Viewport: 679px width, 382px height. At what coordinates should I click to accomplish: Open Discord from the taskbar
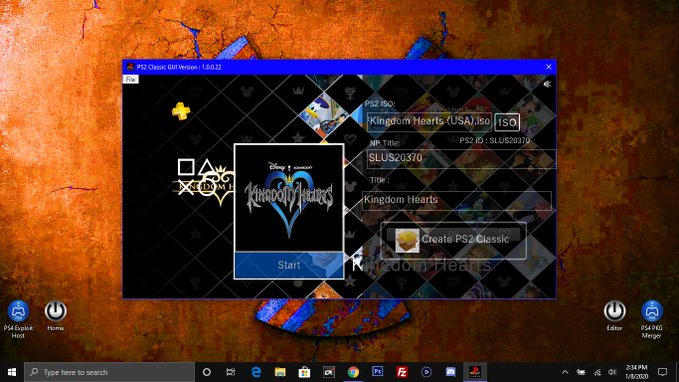451,372
